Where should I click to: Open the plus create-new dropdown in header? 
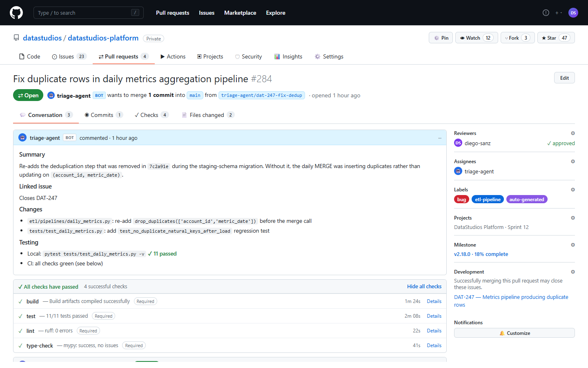pyautogui.click(x=558, y=13)
